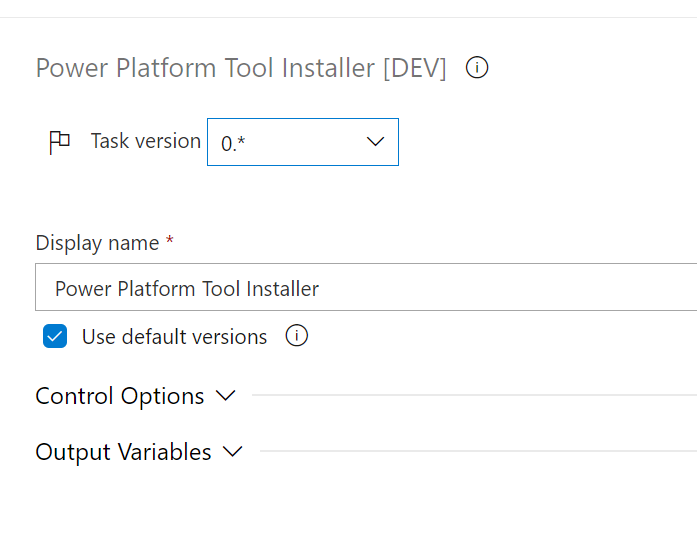Uncheck the Use default versions checkbox
This screenshot has width=697, height=535.
point(55,337)
